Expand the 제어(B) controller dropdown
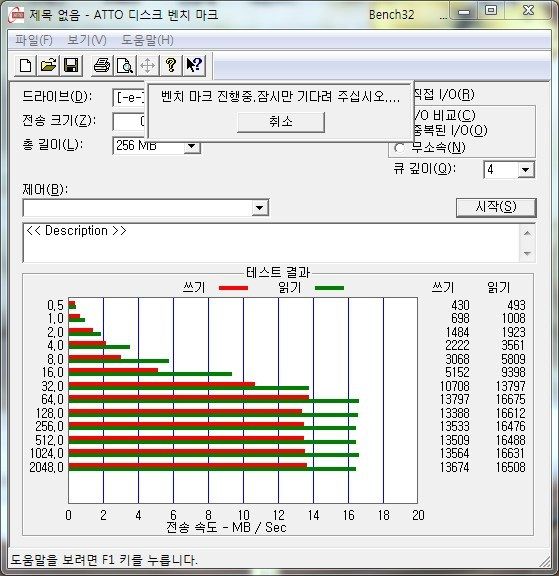 coord(260,208)
